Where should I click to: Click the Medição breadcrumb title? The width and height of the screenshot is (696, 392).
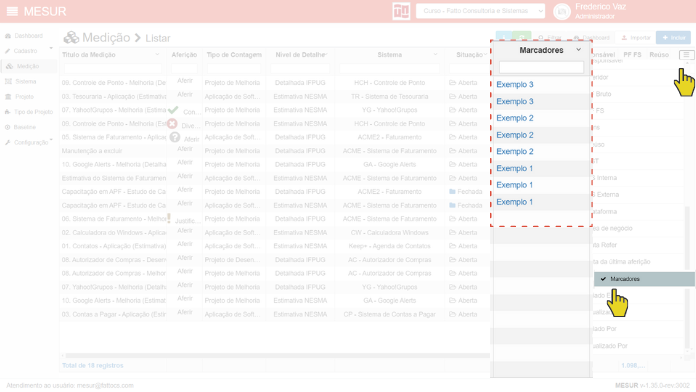[x=106, y=38]
